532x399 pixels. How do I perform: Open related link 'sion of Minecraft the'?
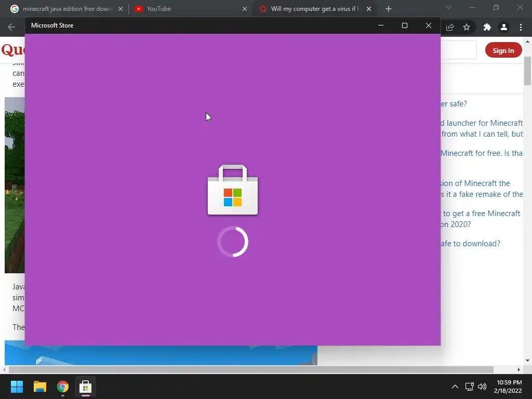pyautogui.click(x=482, y=189)
